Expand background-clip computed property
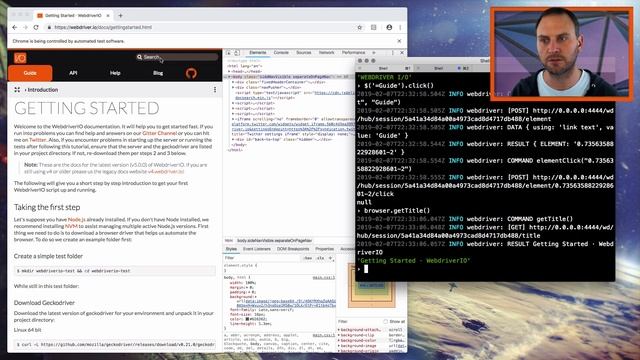Image resolution: width=640 pixels, height=360 pixels. [339, 335]
